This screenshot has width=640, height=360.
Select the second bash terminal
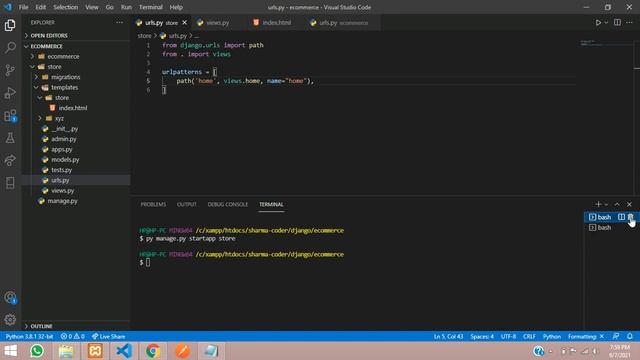pos(604,227)
